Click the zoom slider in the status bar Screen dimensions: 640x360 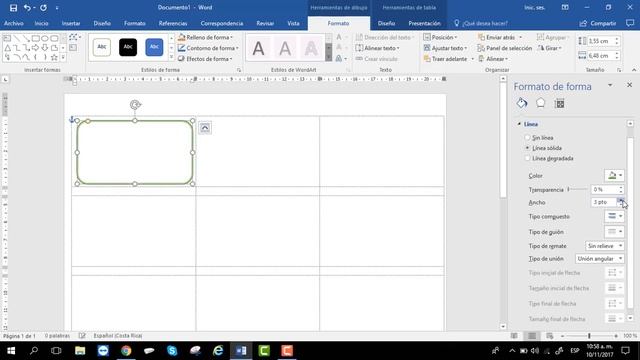(x=589, y=336)
